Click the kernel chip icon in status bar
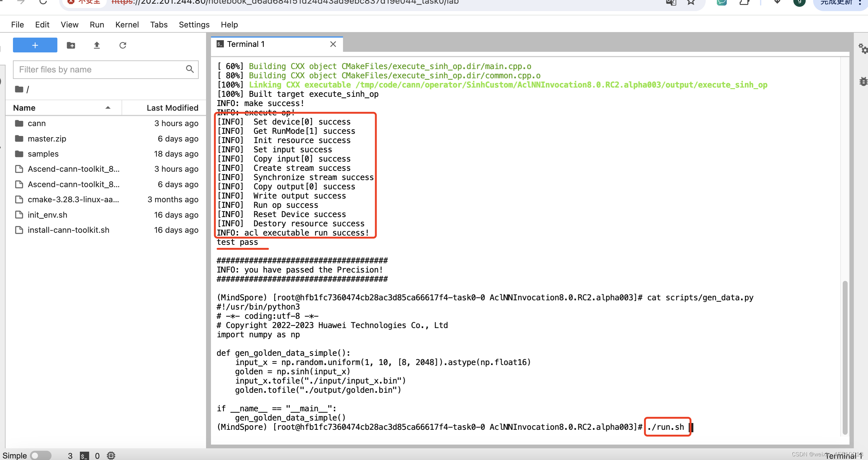The height and width of the screenshot is (460, 868). coord(111,456)
